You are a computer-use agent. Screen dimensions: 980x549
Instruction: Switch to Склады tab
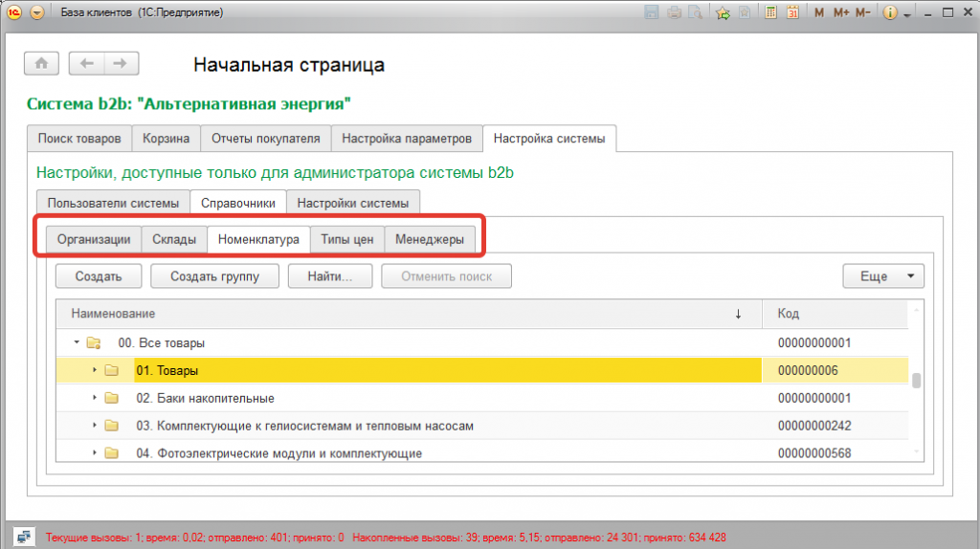pos(174,239)
